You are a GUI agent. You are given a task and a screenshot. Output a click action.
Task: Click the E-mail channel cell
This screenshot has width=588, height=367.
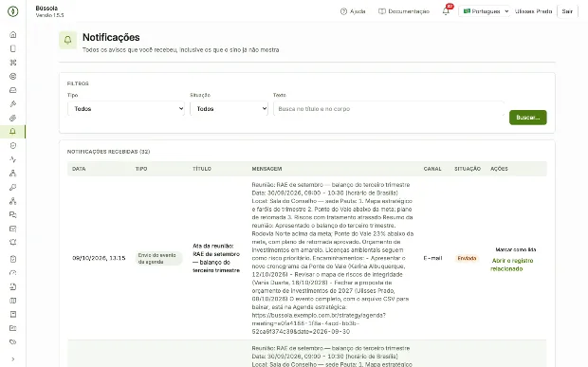tap(432, 258)
